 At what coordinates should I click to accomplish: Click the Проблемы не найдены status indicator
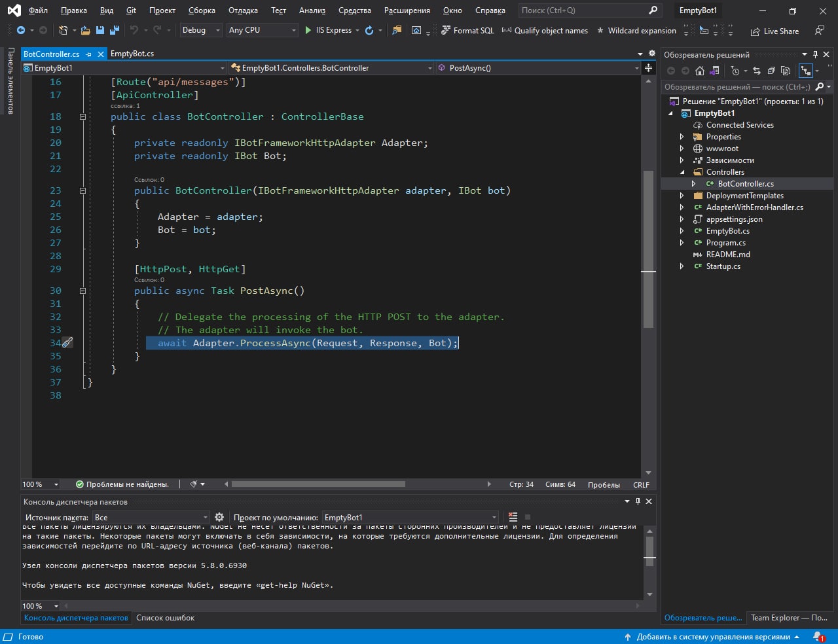click(x=122, y=484)
